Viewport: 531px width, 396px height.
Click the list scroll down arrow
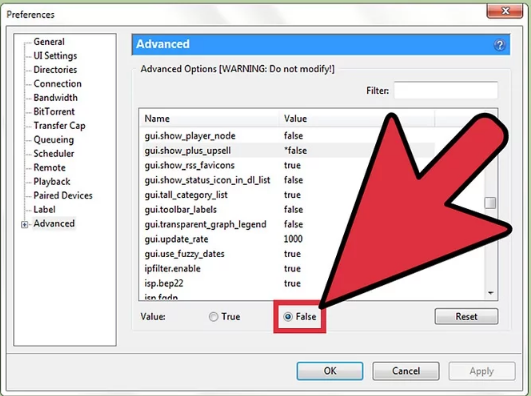(x=491, y=293)
